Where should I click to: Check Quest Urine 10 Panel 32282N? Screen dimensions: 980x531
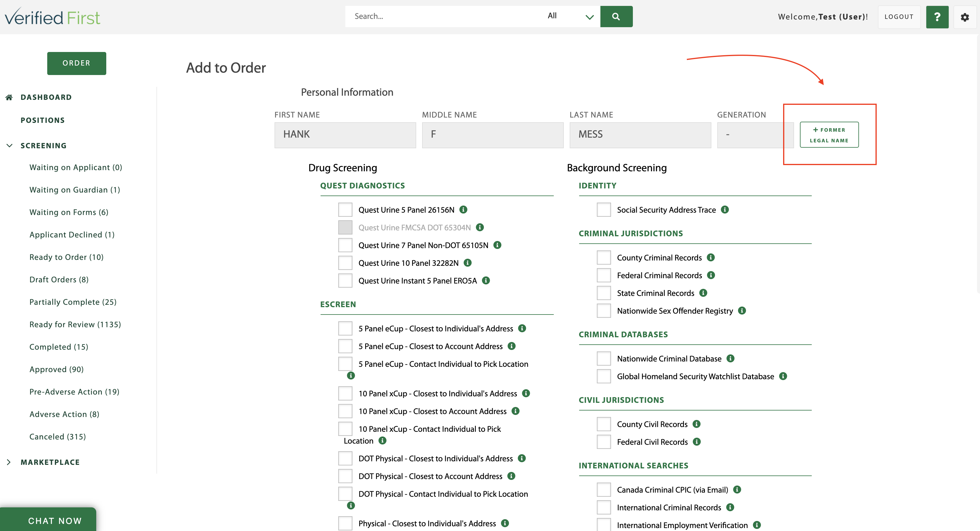click(345, 263)
